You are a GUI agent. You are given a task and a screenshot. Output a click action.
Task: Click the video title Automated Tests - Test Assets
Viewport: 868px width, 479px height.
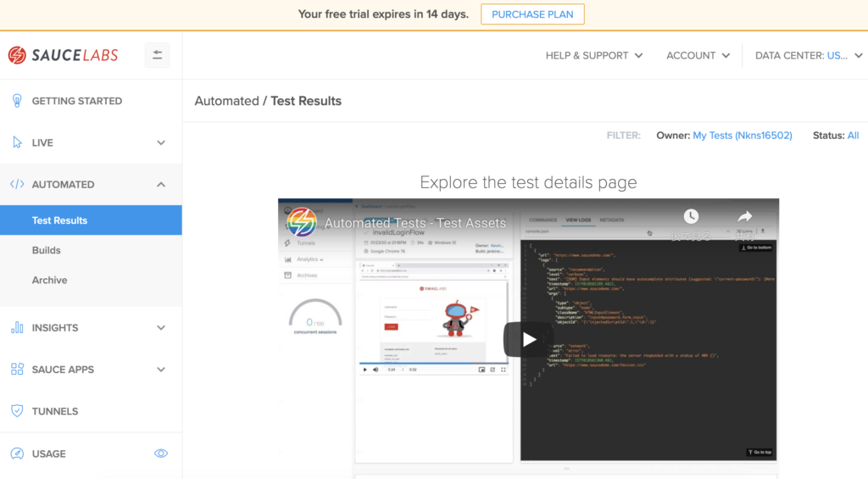click(415, 223)
